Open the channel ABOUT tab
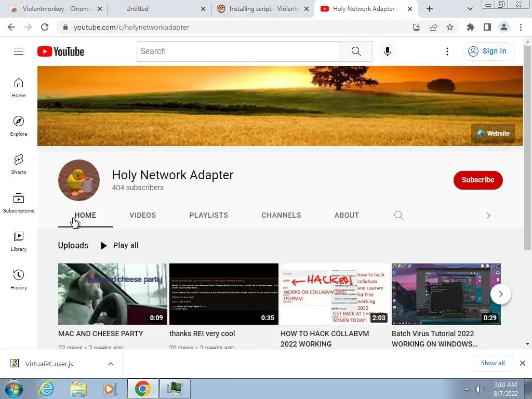The width and height of the screenshot is (532, 399). coord(347,215)
